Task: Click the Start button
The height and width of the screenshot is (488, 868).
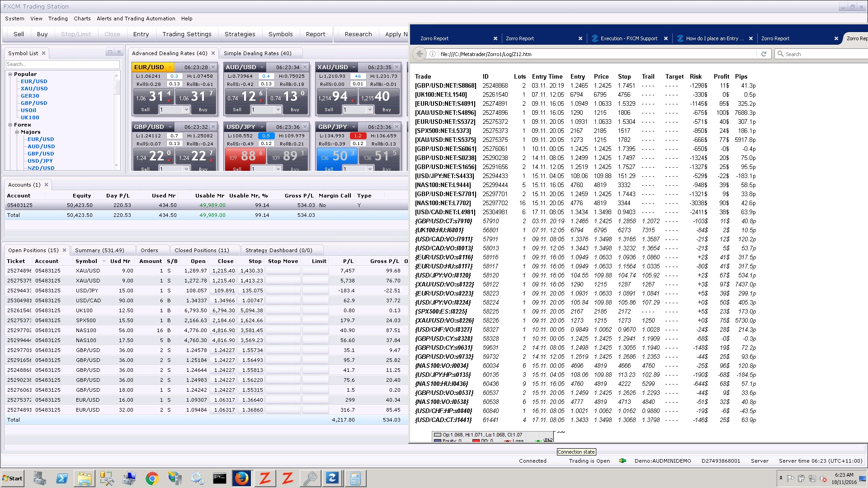Action: [x=13, y=478]
